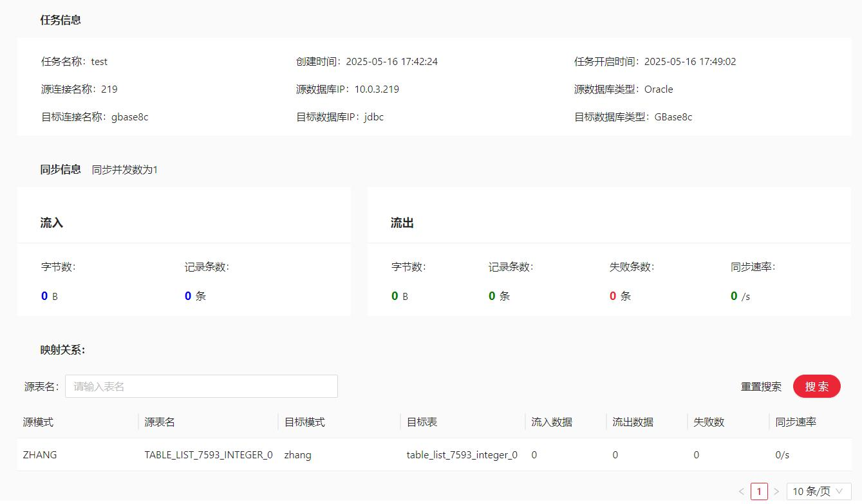Click the 重置搜索 link

[x=761, y=386]
